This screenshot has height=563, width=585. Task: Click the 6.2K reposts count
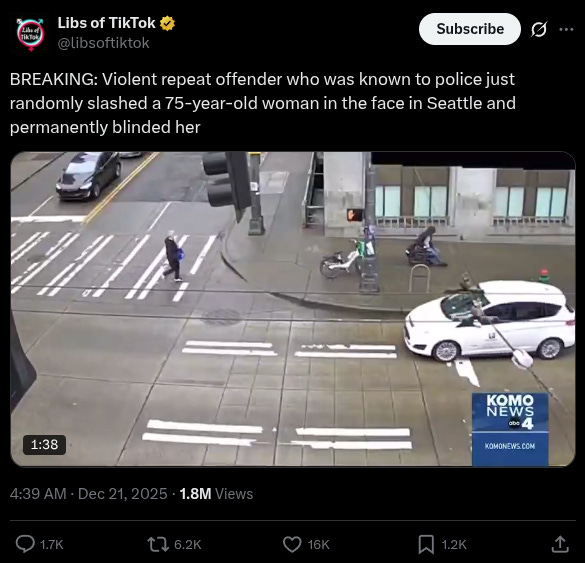coord(188,545)
